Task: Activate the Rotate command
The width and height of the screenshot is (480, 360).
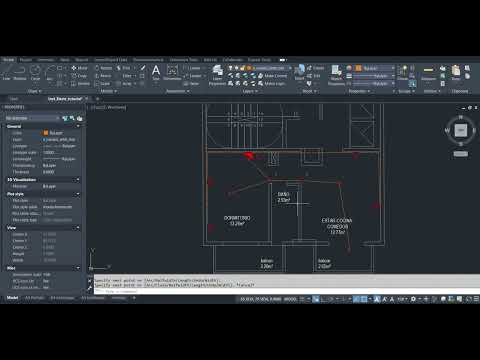Action: (x=103, y=68)
